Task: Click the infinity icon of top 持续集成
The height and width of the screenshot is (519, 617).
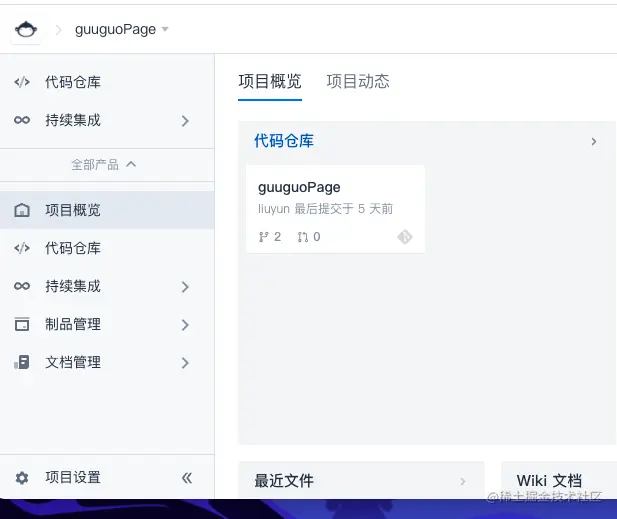Action: [x=22, y=120]
